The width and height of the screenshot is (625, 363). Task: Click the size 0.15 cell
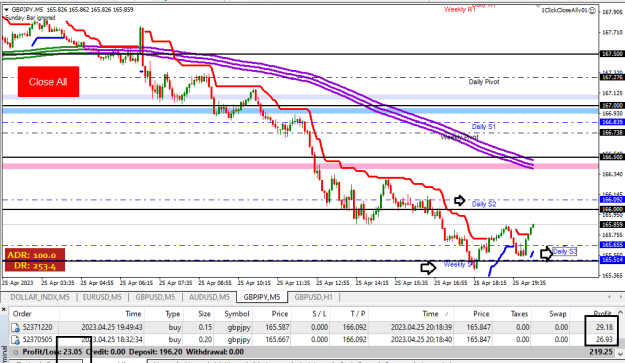coord(205,328)
